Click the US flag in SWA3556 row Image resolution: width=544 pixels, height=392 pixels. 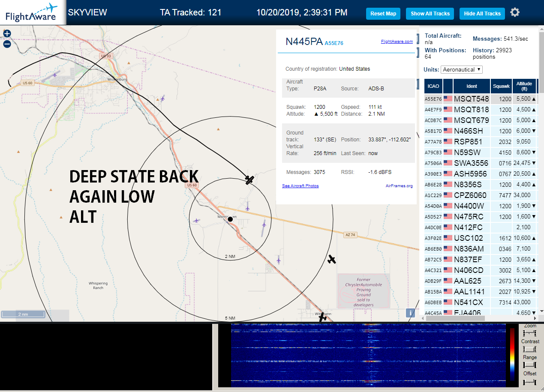448,163
